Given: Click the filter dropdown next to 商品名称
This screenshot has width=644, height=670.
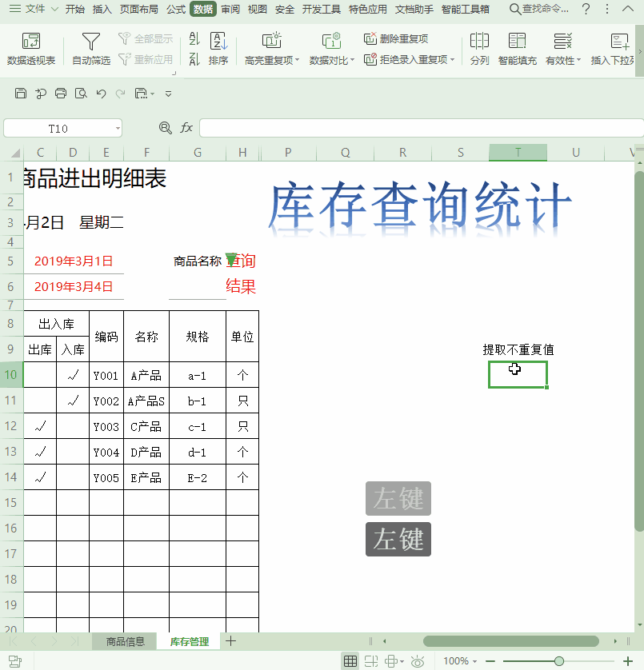Looking at the screenshot, I should click(231, 259).
